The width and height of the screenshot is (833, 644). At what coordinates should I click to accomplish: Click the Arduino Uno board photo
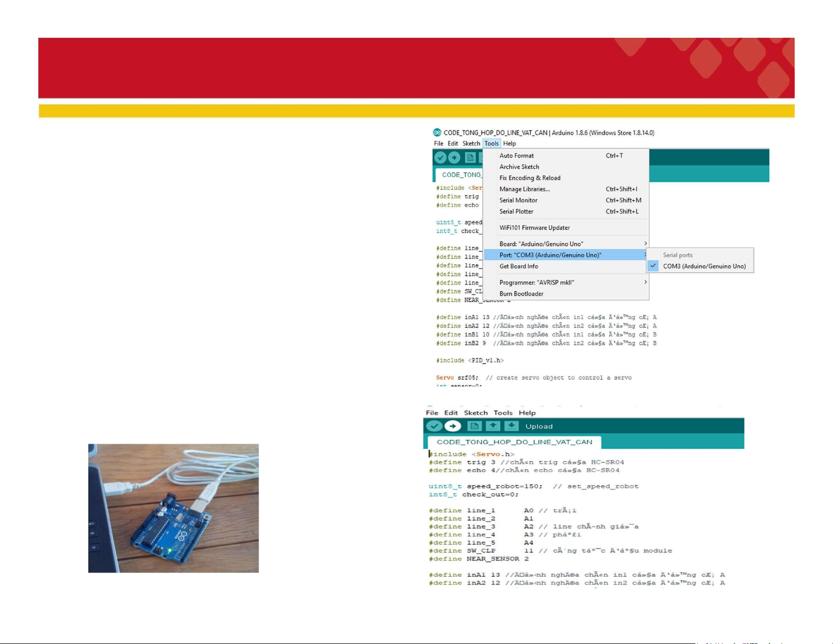173,508
